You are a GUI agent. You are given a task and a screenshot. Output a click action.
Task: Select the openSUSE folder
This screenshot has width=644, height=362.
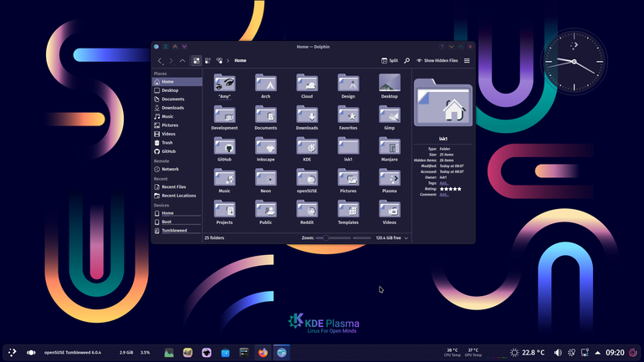pos(307,181)
